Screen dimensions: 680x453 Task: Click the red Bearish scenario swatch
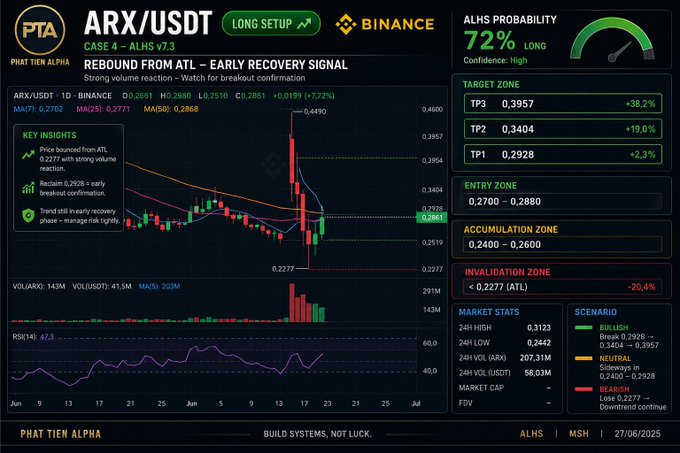(583, 389)
